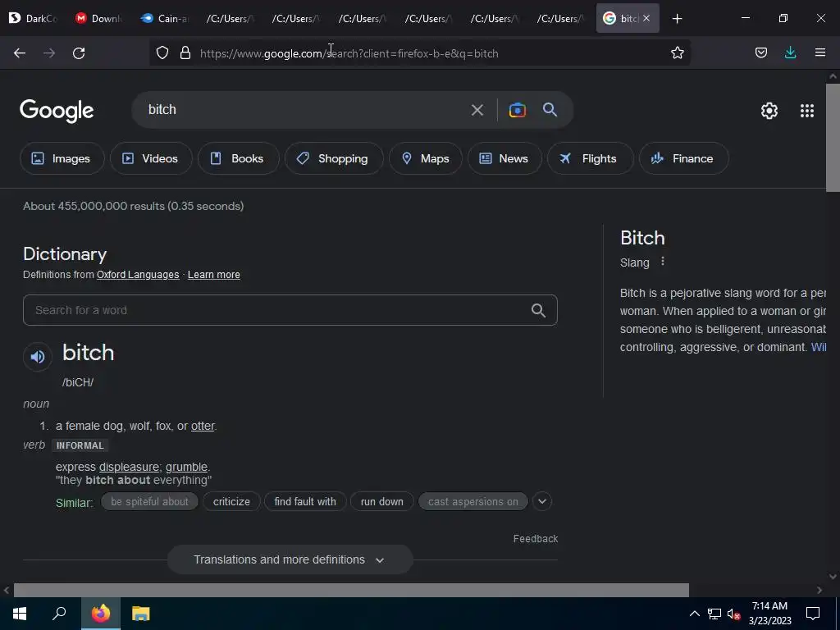Select the be spiteful about chip
Screen dimensions: 840x630
149,502
